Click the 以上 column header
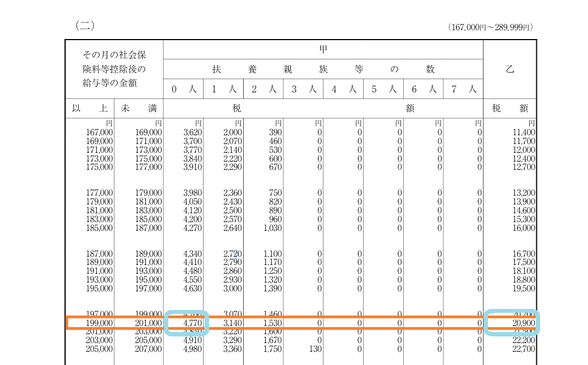Viewport: 588px width, 365px height. point(89,109)
